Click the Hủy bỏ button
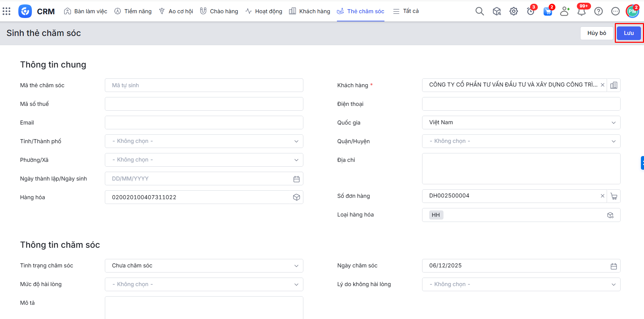644x319 pixels. (596, 33)
